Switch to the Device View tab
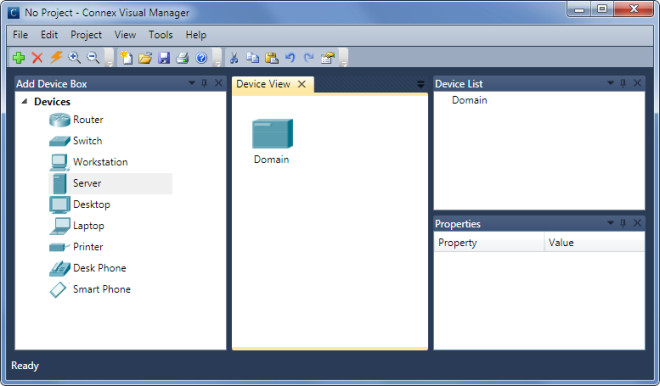660x386 pixels. point(263,84)
